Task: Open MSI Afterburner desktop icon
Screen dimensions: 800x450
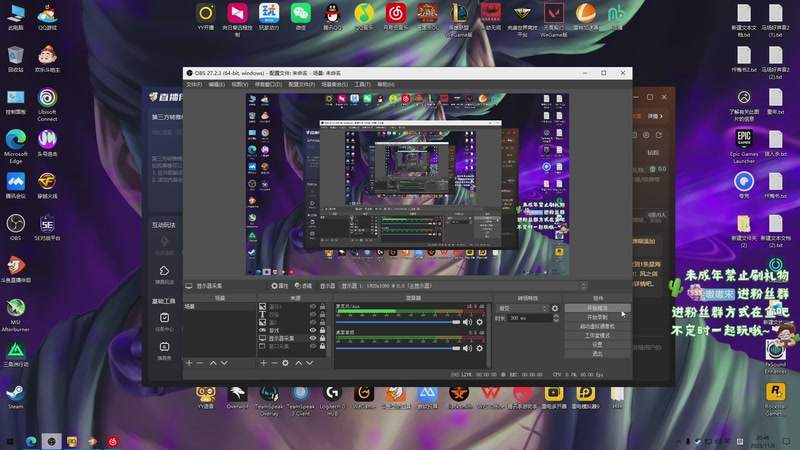Action: (16, 315)
